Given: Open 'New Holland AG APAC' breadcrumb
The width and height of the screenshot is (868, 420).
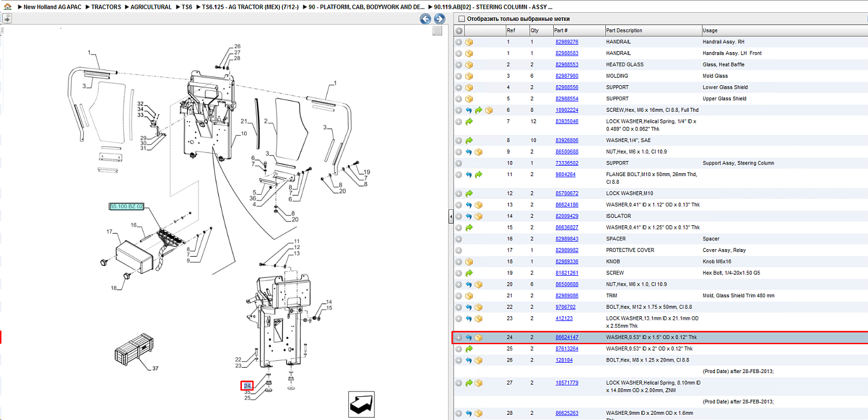Looking at the screenshot, I should [x=53, y=7].
